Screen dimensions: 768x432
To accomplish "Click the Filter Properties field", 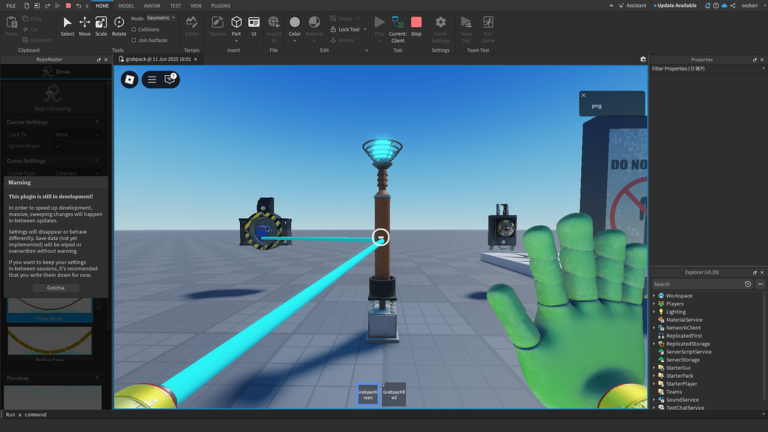I will [707, 69].
